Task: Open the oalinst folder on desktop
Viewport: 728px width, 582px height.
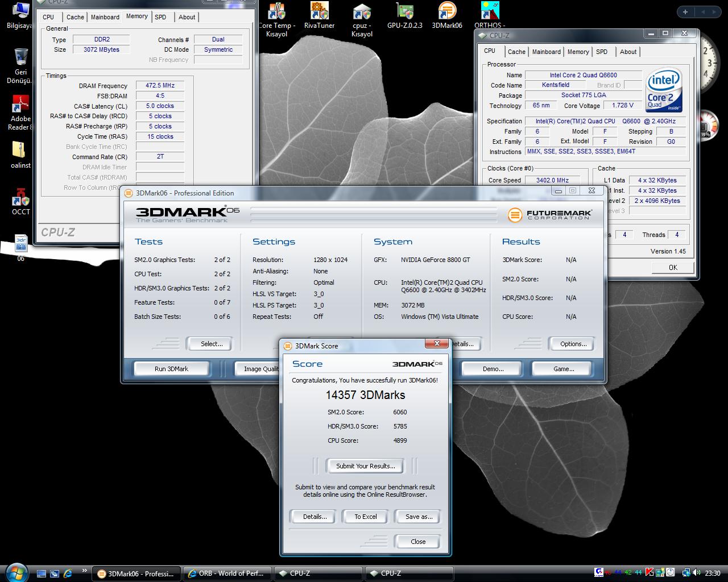Action: pyautogui.click(x=20, y=156)
